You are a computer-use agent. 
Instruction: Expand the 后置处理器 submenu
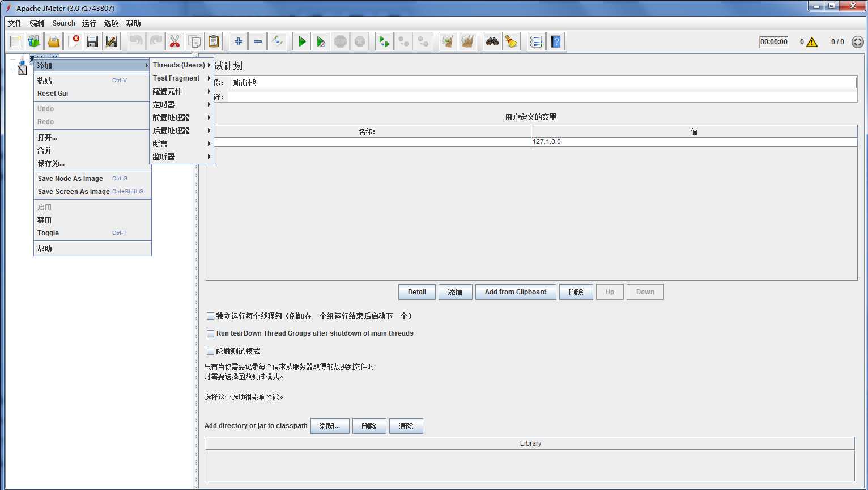pyautogui.click(x=181, y=130)
